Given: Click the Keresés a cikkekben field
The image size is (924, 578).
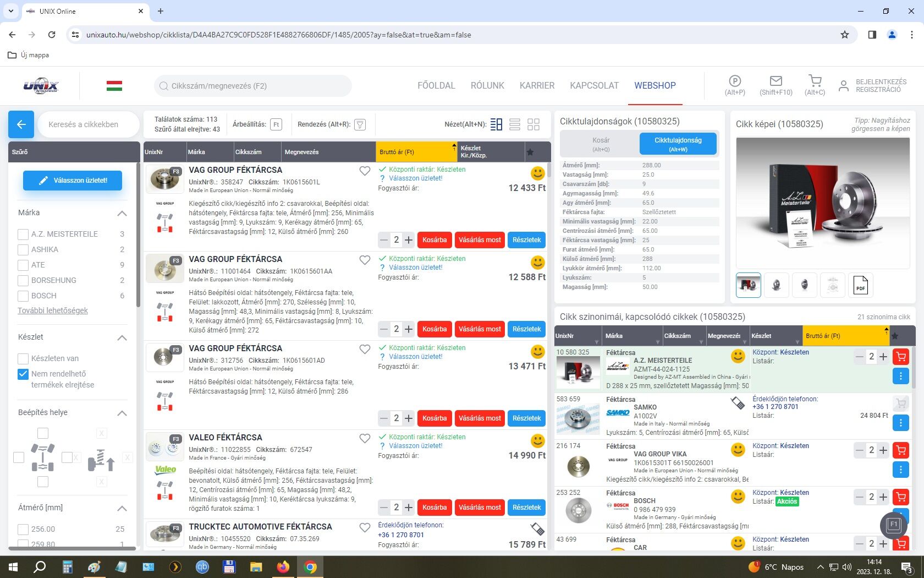Looking at the screenshot, I should pyautogui.click(x=89, y=124).
